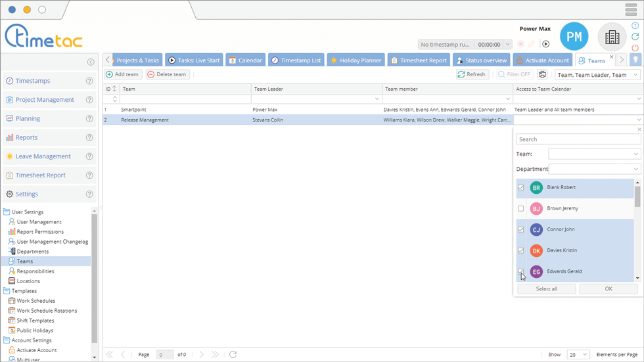
Task: Click the lightbulb tips icon
Action: tap(635, 60)
